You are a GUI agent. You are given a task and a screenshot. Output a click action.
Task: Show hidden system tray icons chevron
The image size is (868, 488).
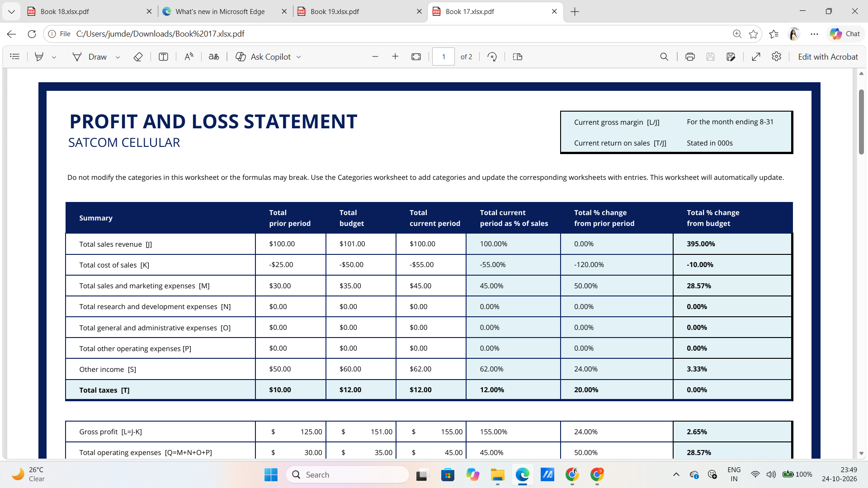click(676, 474)
